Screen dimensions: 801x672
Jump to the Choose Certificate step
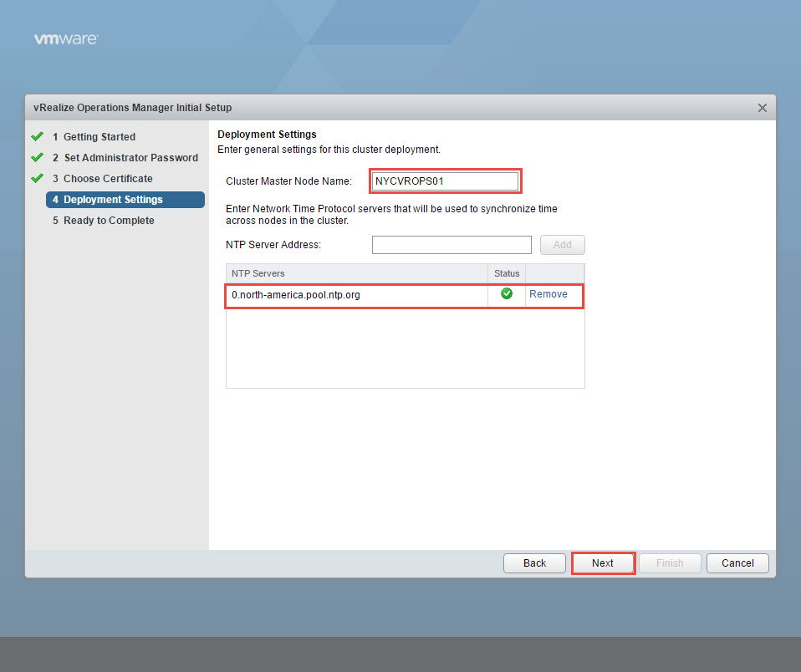[x=108, y=179]
